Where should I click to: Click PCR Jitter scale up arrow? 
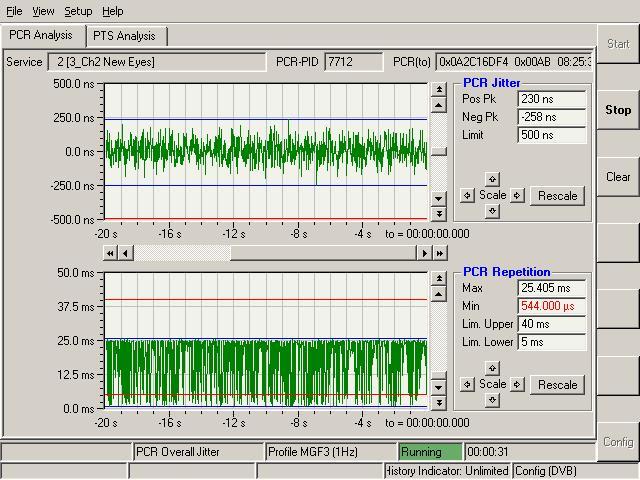(x=491, y=180)
